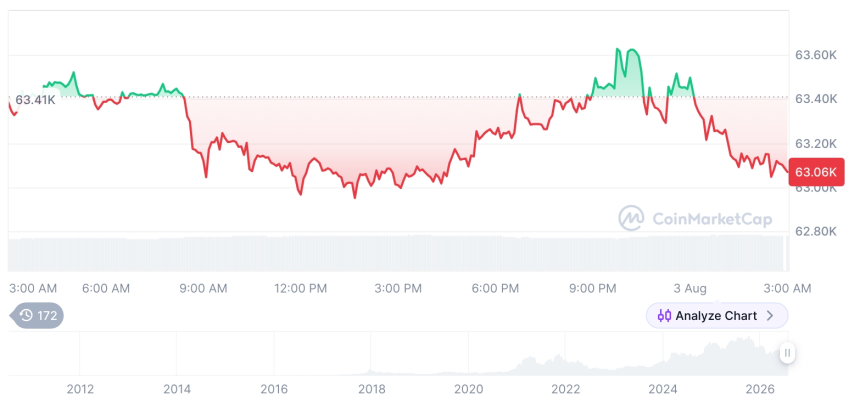Click the purple candlestick Analyze Chart icon
The image size is (860, 401).
[664, 316]
